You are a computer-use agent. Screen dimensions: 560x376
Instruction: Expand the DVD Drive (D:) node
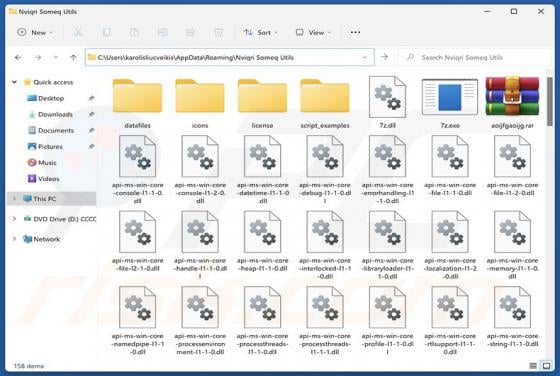pos(14,219)
